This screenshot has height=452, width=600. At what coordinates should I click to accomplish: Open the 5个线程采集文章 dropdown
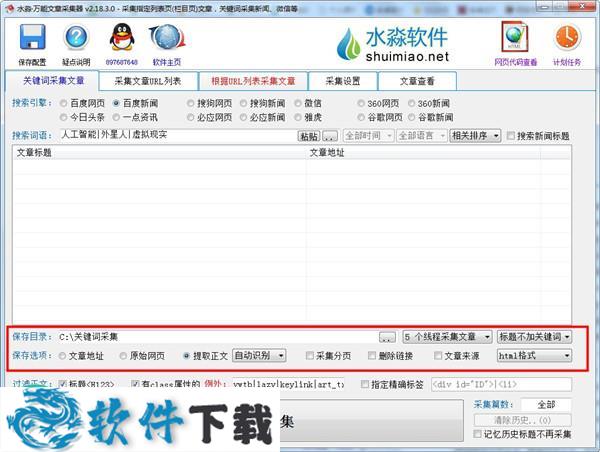point(447,338)
